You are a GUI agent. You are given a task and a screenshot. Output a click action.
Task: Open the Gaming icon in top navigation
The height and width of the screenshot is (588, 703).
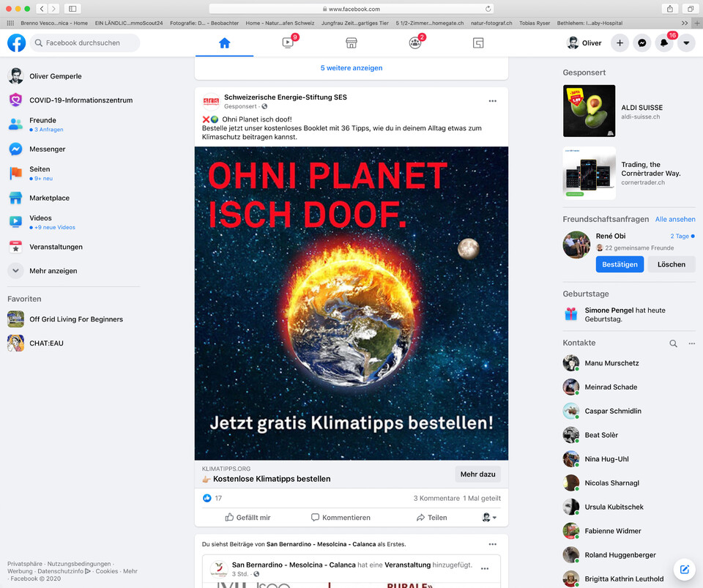point(478,42)
